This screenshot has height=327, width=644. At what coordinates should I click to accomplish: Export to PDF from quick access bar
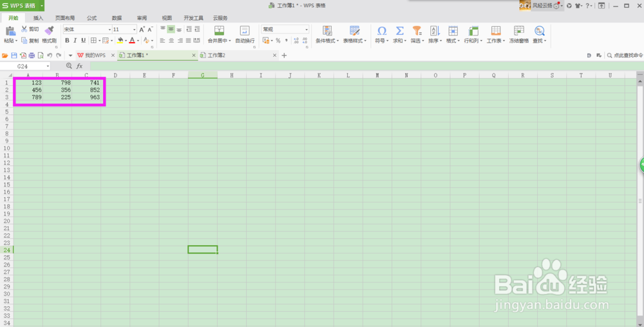pyautogui.click(x=23, y=55)
